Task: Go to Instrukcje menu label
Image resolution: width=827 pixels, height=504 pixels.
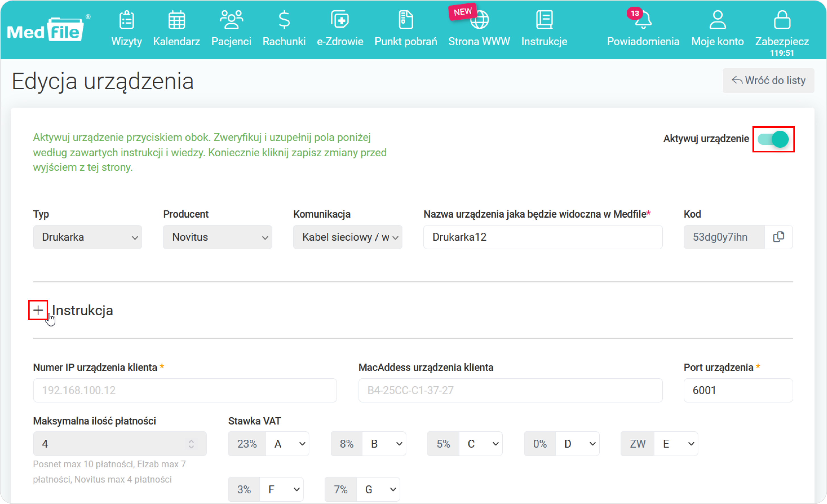Action: [x=544, y=41]
